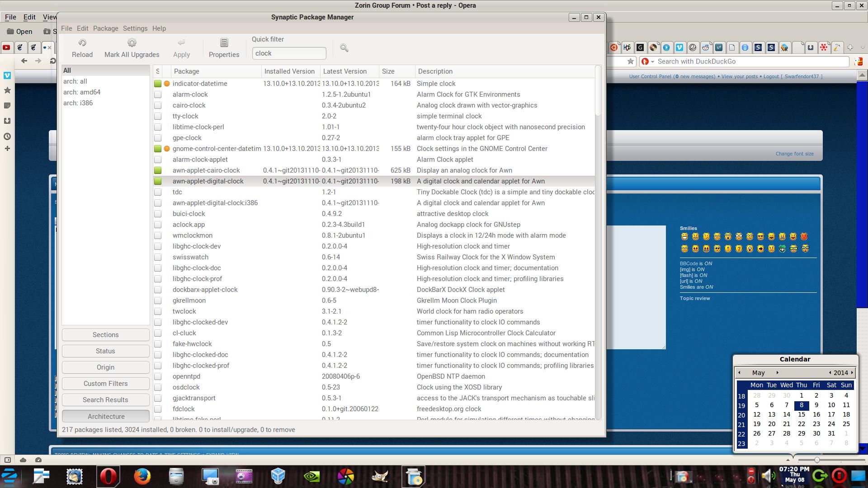Click the Quick filter text field
The width and height of the screenshot is (868, 488).
pyautogui.click(x=289, y=53)
